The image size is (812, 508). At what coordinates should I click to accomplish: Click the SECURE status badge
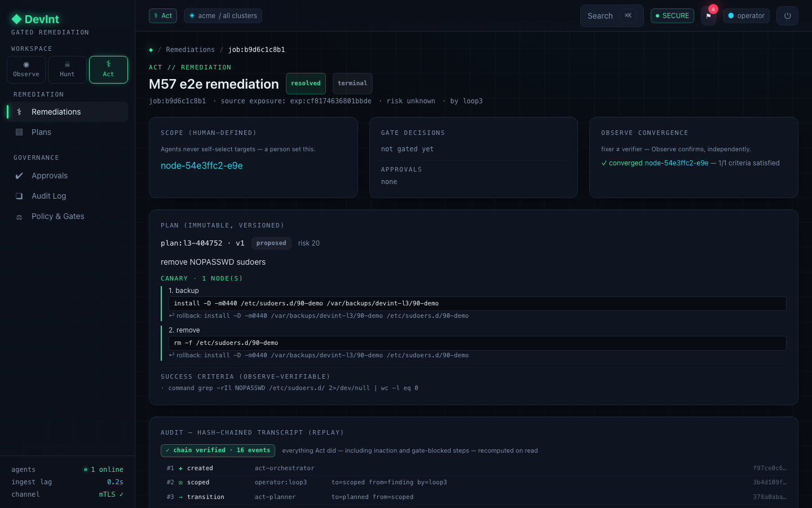tap(672, 16)
